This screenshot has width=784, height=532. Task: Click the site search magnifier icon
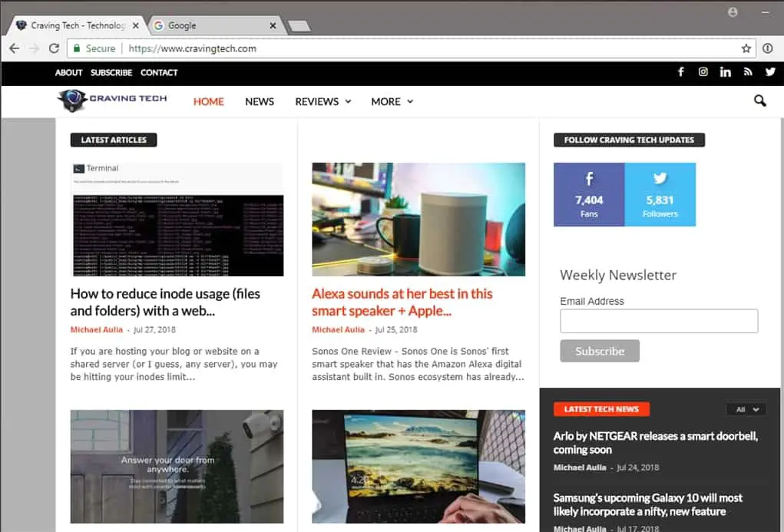(759, 101)
